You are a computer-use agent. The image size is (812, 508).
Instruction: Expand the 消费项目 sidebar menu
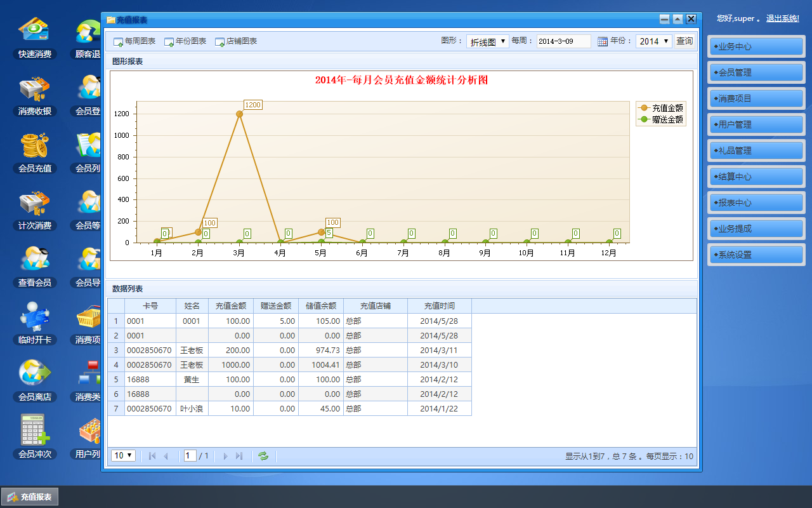(x=756, y=98)
